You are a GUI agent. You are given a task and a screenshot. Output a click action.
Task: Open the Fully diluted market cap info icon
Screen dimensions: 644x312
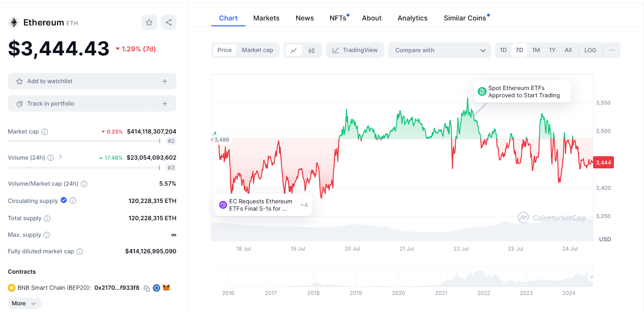coord(80,252)
